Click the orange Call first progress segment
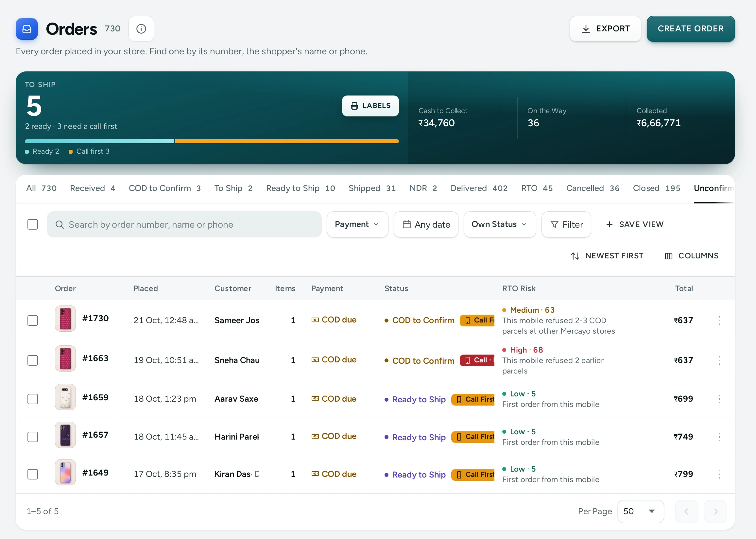The image size is (756, 539). (287, 141)
